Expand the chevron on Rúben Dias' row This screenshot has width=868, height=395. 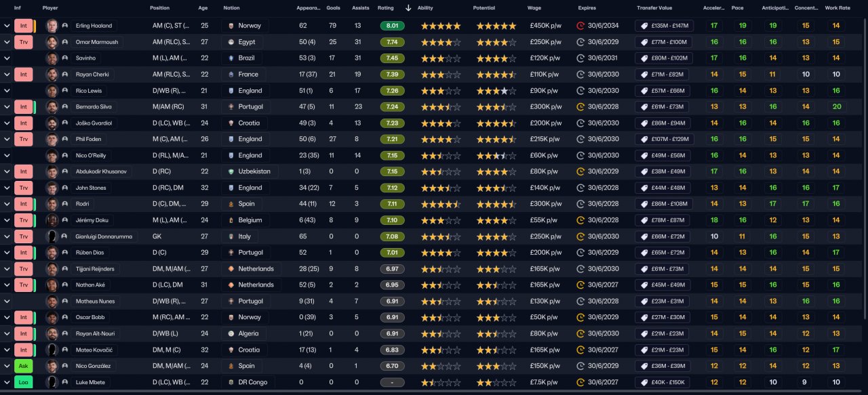(6, 253)
